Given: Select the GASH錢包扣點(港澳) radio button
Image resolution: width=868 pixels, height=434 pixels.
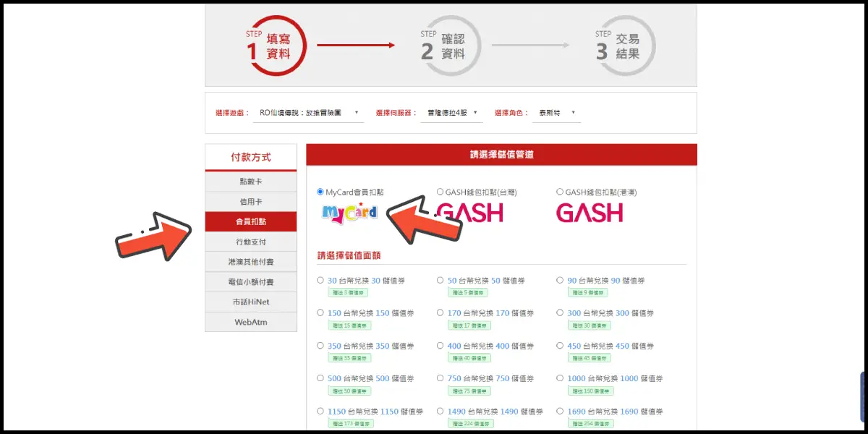Looking at the screenshot, I should pos(560,192).
